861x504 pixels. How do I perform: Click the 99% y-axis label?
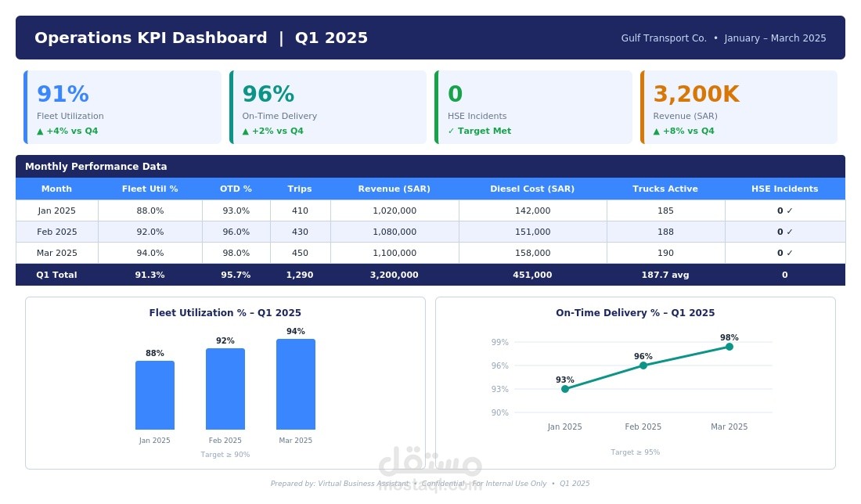(499, 342)
